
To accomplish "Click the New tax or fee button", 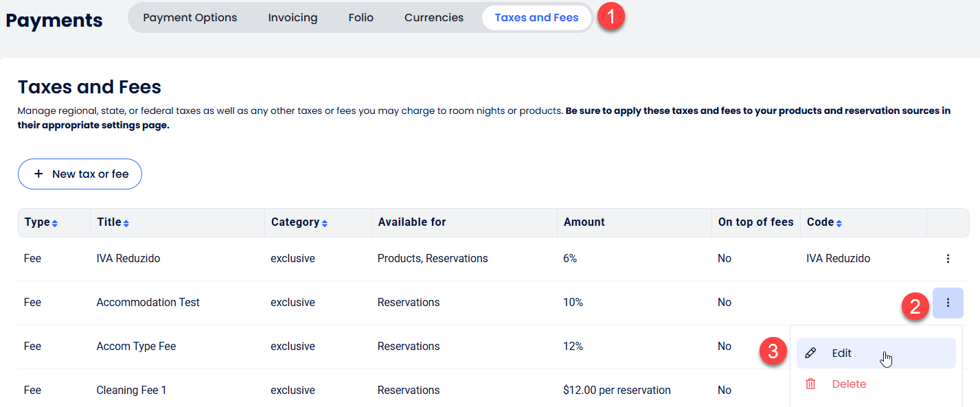I will point(80,174).
